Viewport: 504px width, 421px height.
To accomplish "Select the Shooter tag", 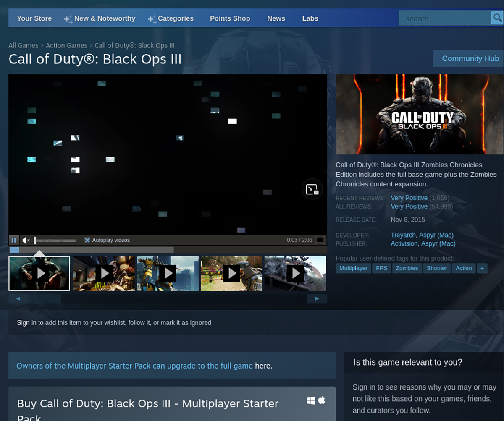I will 437,268.
